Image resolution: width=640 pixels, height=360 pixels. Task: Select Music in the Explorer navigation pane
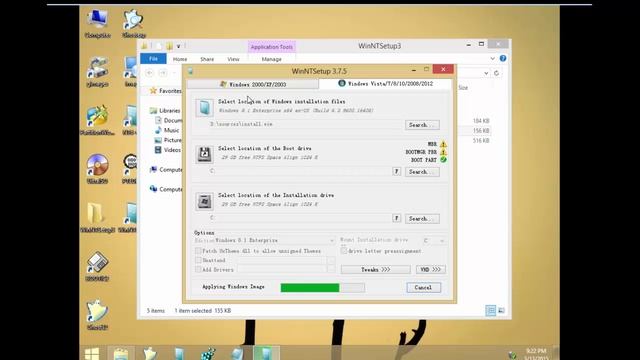(x=167, y=130)
